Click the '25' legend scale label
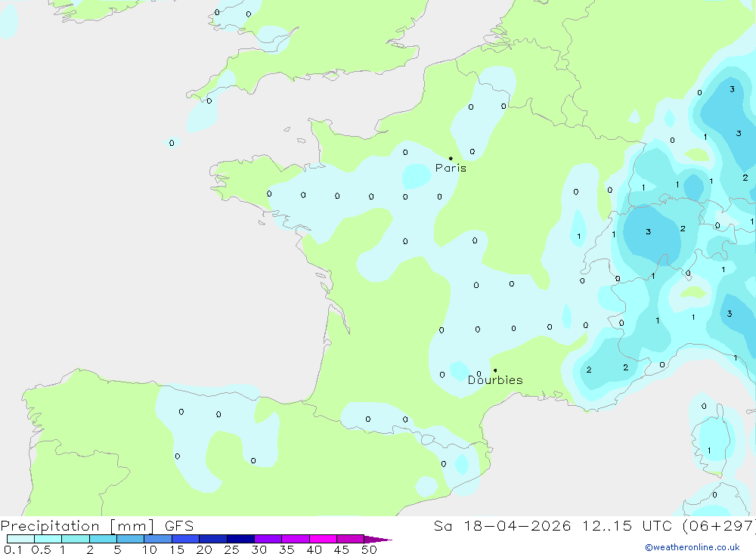 pos(231,549)
